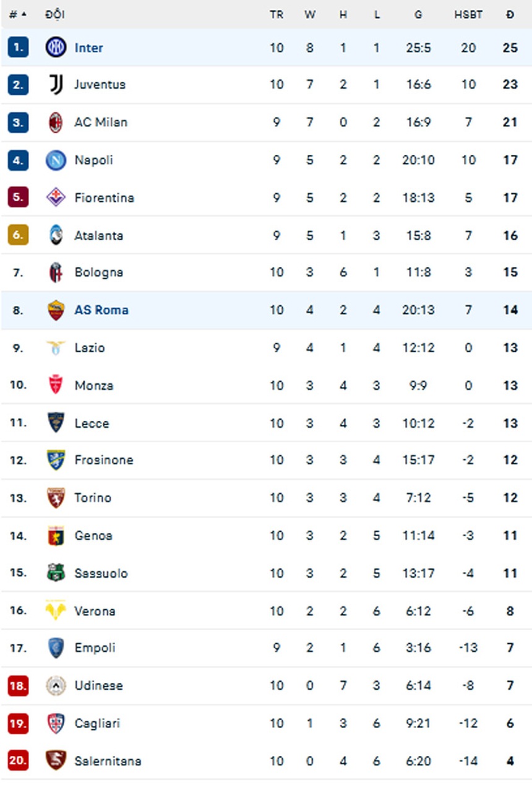
Task: Click the Inter club crest
Action: (56, 48)
